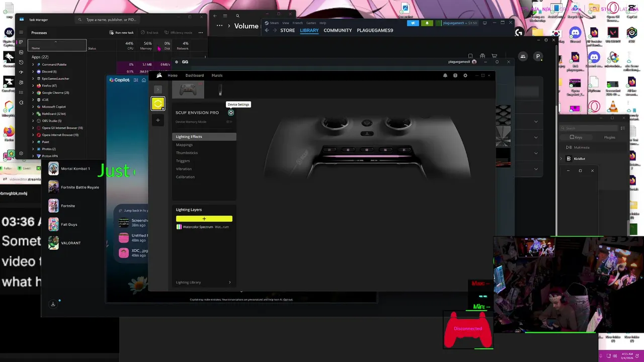The width and height of the screenshot is (644, 362).
Task: Open Task Manager Services page icon
Action: pos(21,103)
